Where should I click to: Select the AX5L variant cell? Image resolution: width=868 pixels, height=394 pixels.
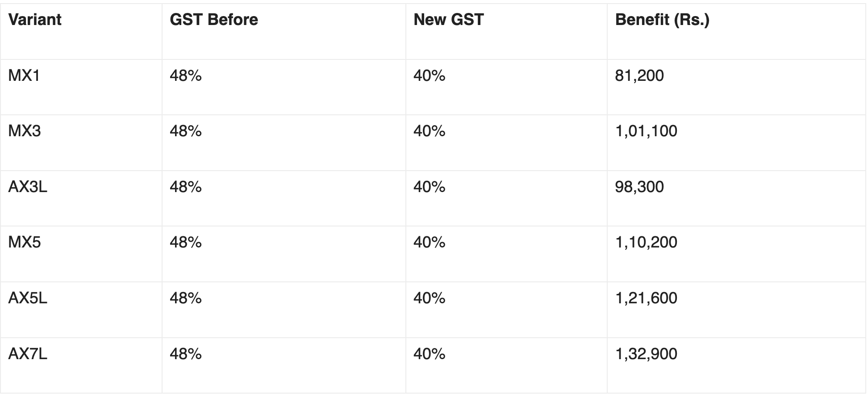(28, 298)
